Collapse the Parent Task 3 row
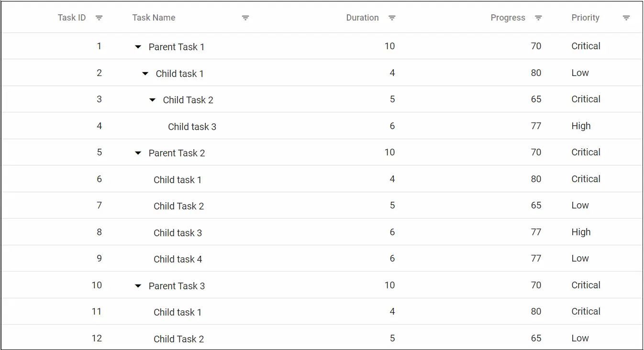The image size is (644, 350). (x=138, y=285)
